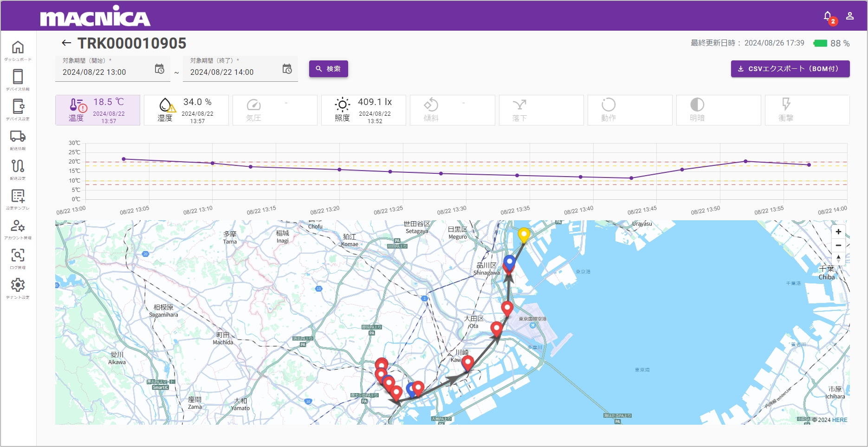Select the 温度 sensor card
The width and height of the screenshot is (868, 447).
pyautogui.click(x=97, y=110)
